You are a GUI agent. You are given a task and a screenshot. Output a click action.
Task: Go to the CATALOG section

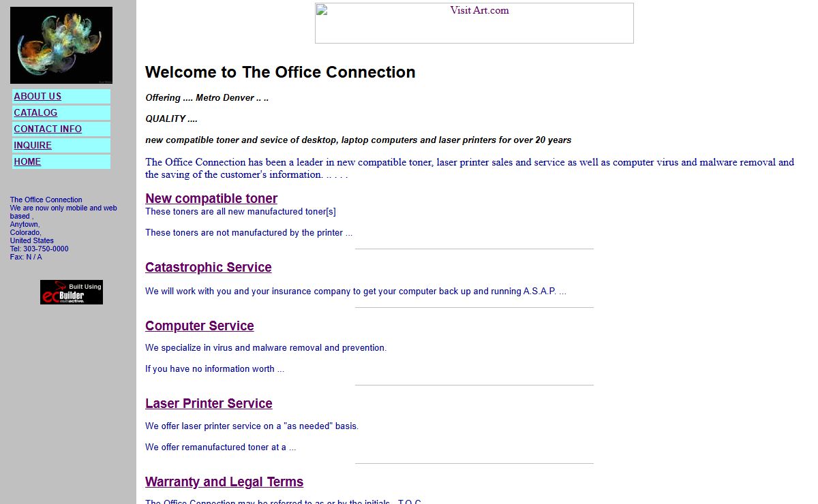click(35, 113)
